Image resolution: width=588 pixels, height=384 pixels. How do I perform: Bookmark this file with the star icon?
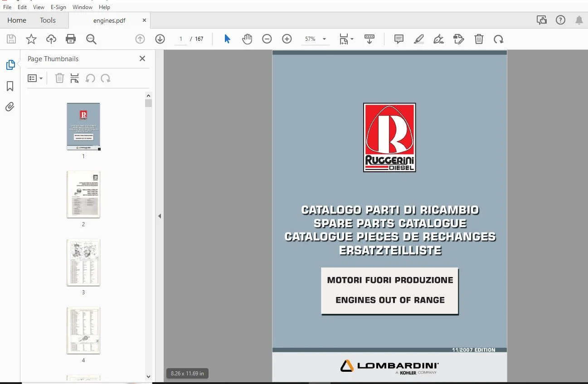click(31, 39)
